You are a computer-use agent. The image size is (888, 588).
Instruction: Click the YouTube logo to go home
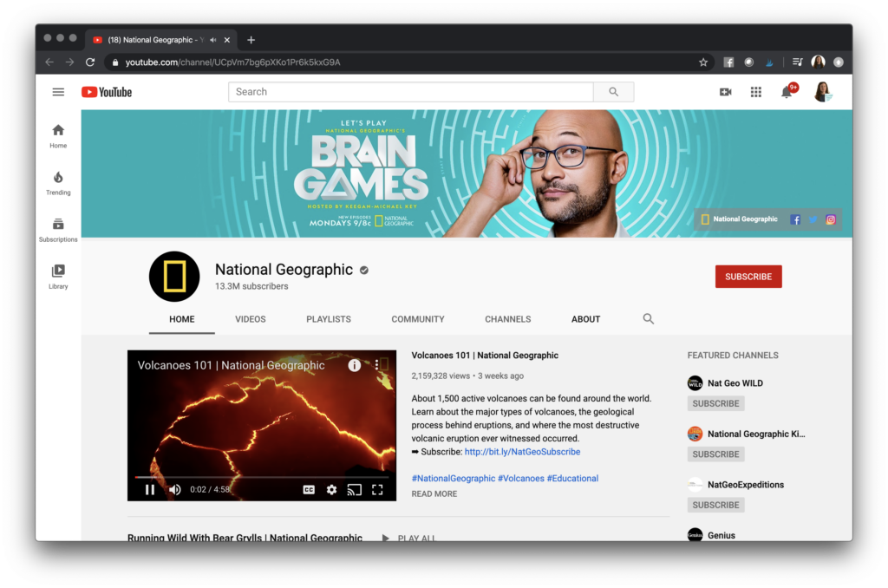[106, 91]
